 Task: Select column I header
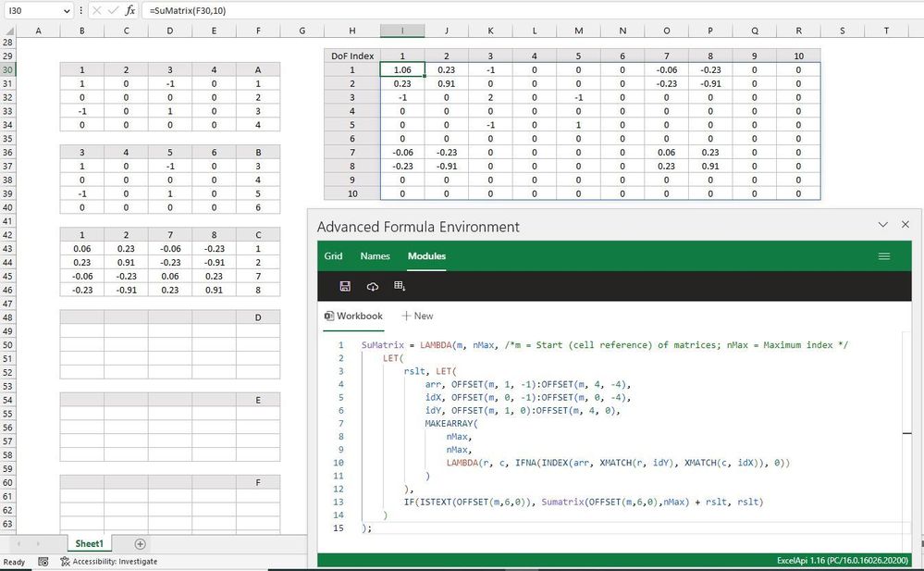pos(402,31)
